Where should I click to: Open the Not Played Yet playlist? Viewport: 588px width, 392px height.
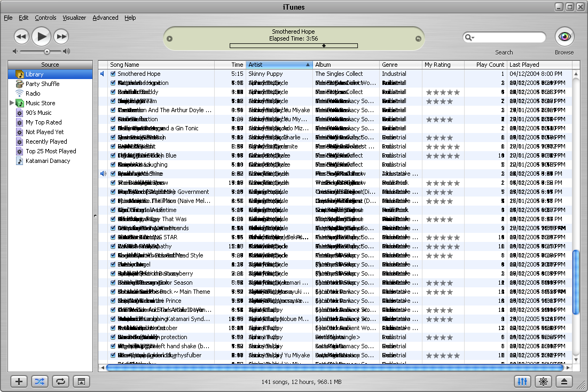(x=45, y=132)
